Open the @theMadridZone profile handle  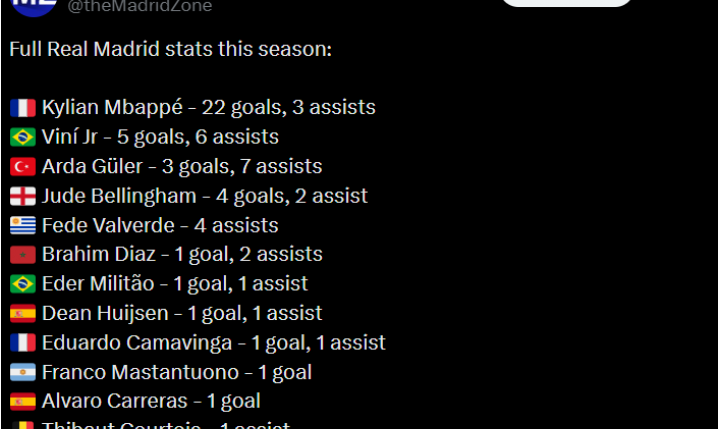click(139, 6)
